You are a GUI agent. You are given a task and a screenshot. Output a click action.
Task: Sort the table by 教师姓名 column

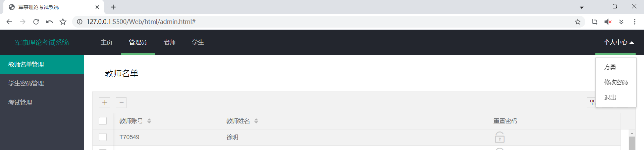pyautogui.click(x=256, y=121)
